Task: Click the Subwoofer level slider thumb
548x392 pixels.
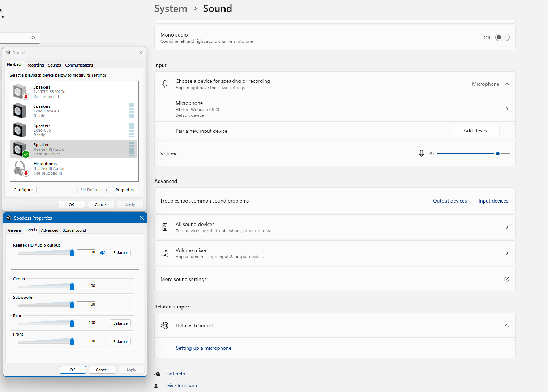Action: (x=72, y=304)
